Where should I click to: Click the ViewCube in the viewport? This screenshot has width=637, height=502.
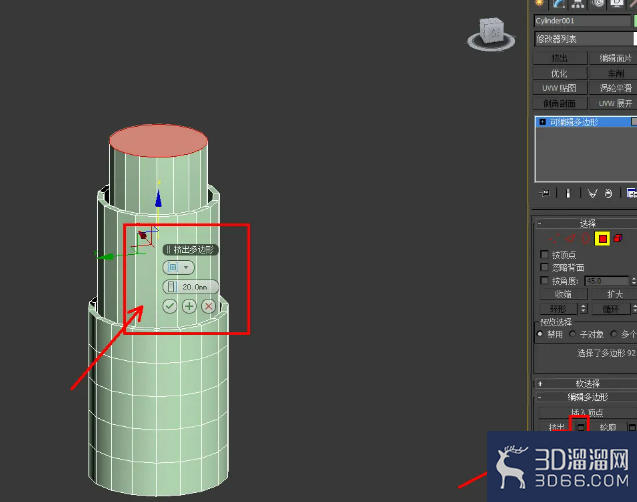[x=491, y=33]
